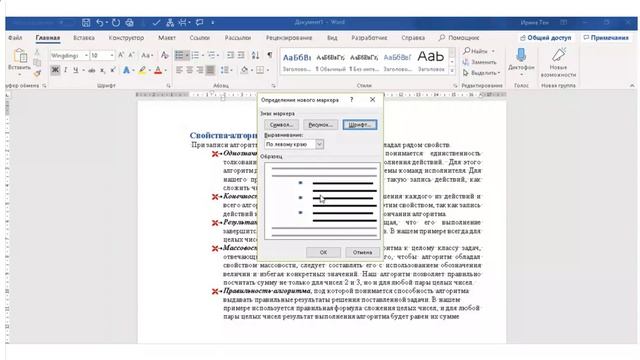Click the numbered list icon
This screenshot has width=640, height=360.
pyautogui.click(x=195, y=55)
